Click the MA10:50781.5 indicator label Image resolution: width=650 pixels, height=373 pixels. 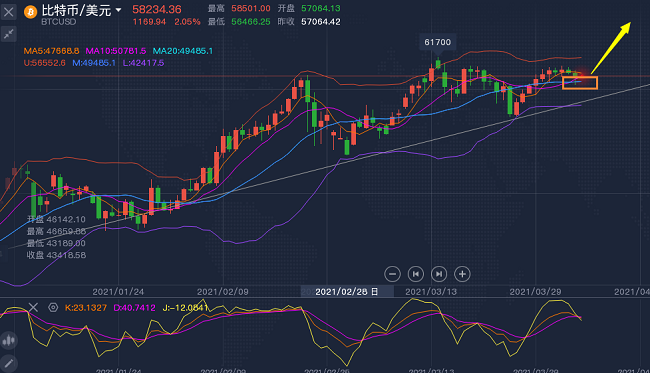pos(116,51)
